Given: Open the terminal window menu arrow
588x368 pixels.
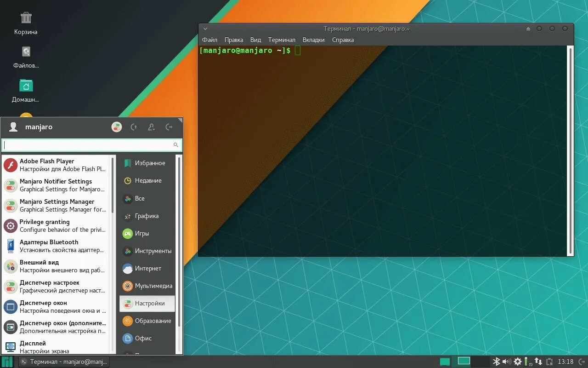Looking at the screenshot, I should coord(205,29).
